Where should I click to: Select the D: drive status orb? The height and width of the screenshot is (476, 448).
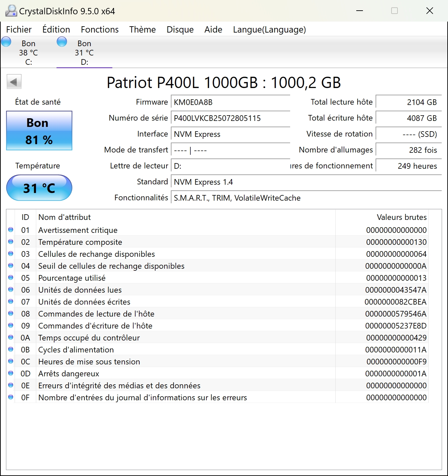tap(62, 42)
